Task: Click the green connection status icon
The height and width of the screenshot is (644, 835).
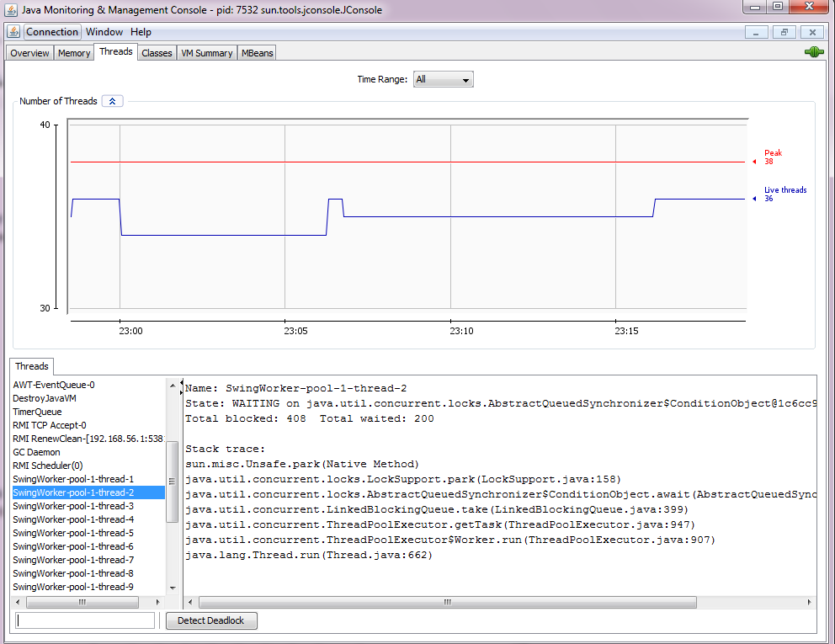Action: 813,51
